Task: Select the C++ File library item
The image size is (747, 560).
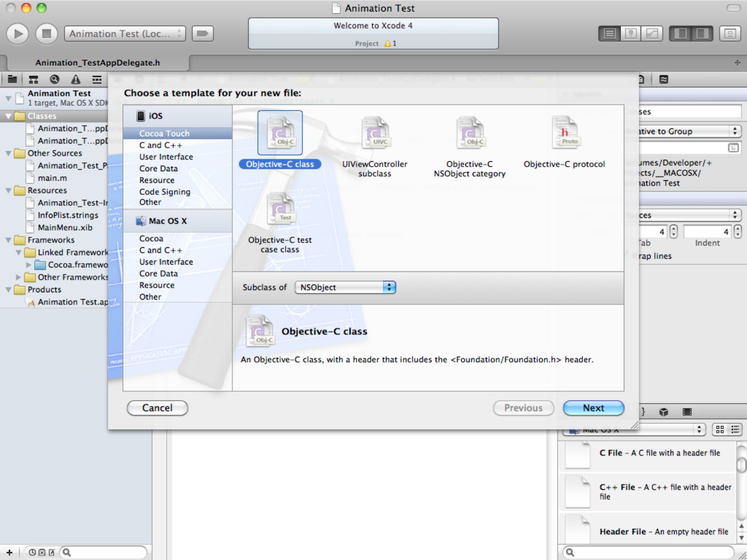Action: pos(647,491)
